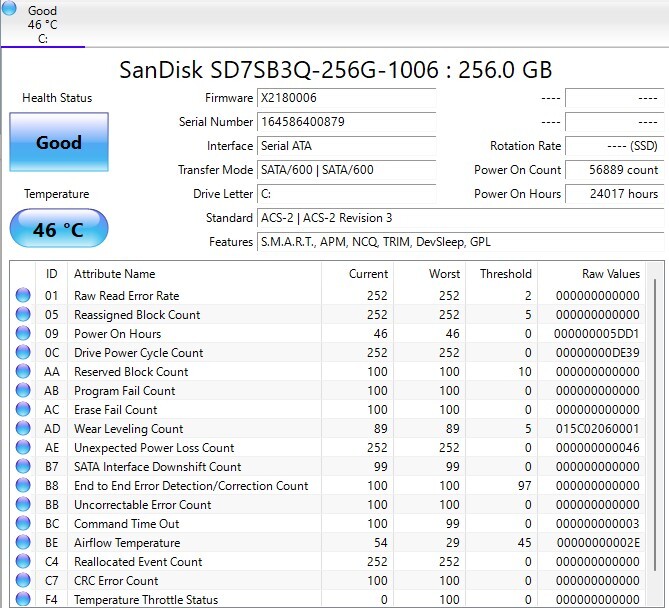Click the status orb for Airflow Temperature

click(x=23, y=543)
